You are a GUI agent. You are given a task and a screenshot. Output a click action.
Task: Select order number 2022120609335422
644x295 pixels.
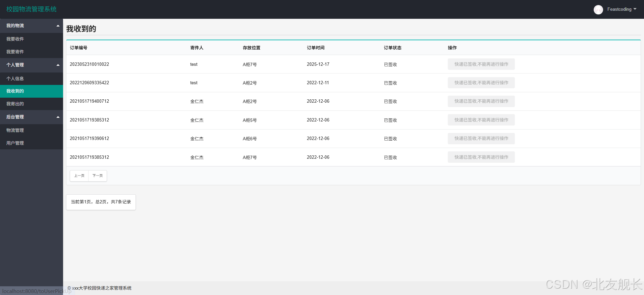point(89,83)
